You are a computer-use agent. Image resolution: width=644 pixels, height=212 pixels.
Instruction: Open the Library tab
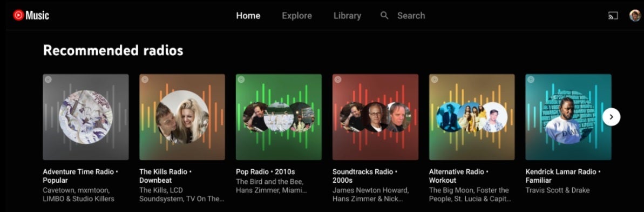click(x=347, y=16)
